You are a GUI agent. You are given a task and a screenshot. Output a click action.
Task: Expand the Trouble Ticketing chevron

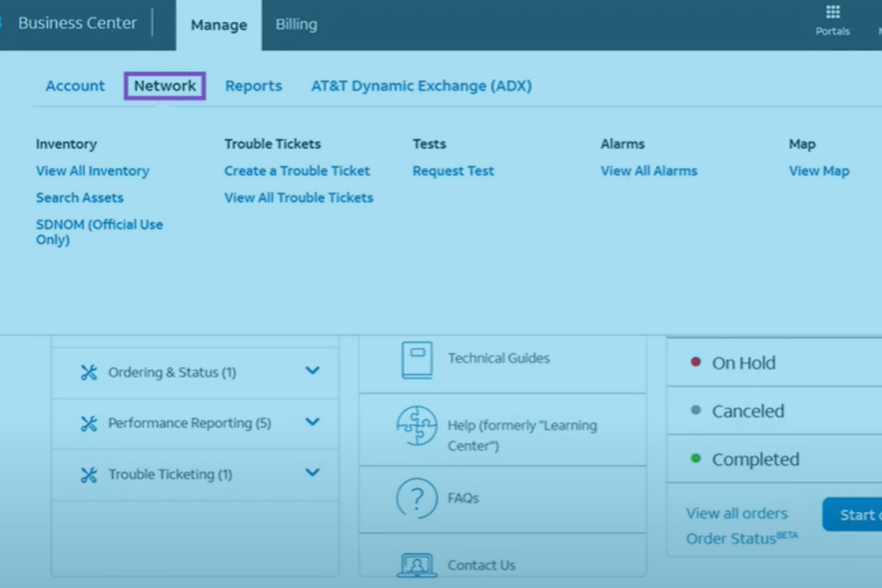click(x=312, y=472)
